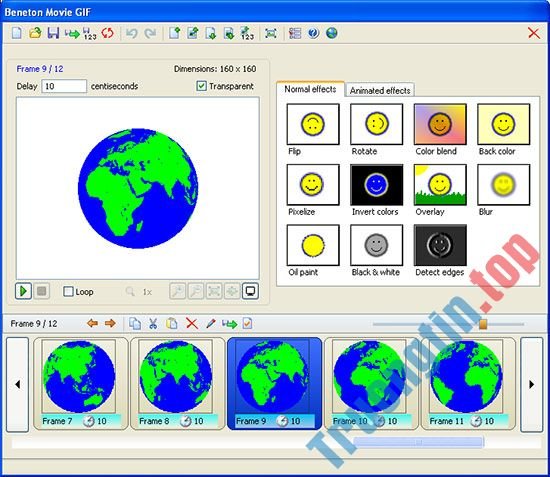Open help with the question mark icon
Image resolution: width=550 pixels, height=477 pixels.
click(x=313, y=33)
